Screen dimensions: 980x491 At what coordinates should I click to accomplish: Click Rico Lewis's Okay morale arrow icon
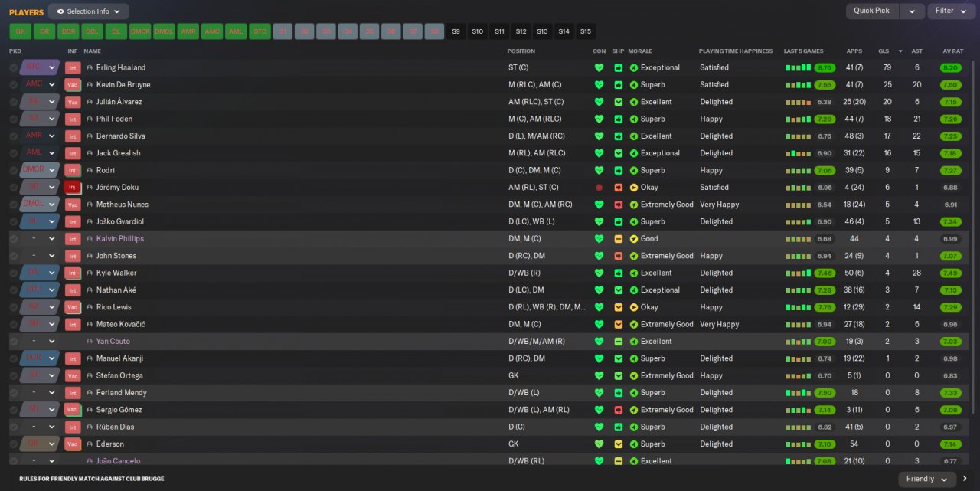634,307
